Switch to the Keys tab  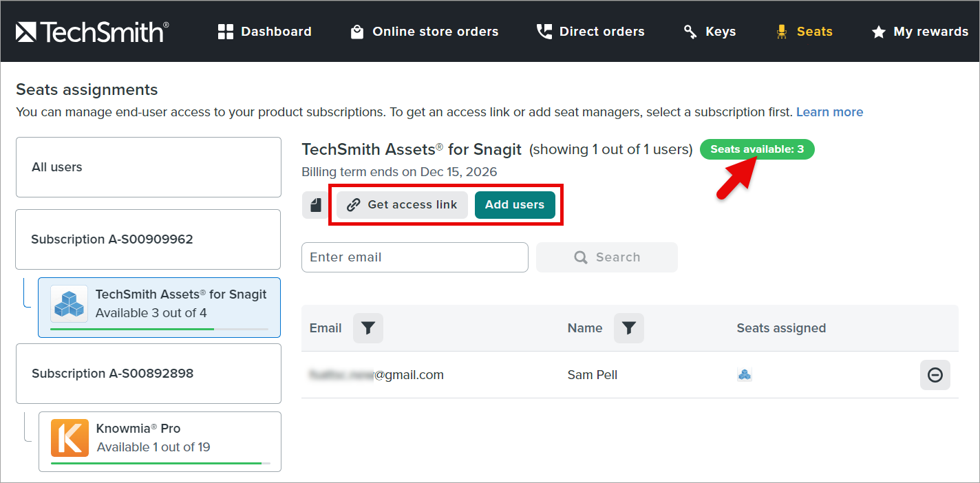pos(710,32)
